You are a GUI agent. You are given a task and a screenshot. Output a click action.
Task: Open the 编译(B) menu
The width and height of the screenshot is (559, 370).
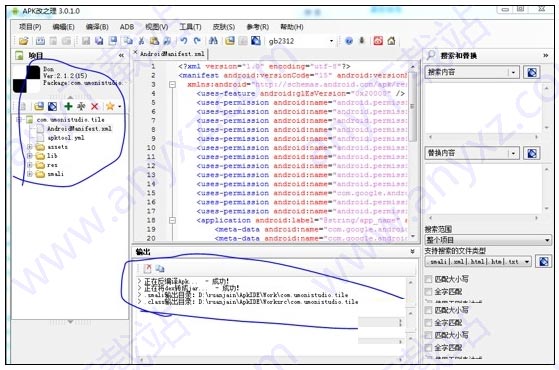(x=97, y=27)
